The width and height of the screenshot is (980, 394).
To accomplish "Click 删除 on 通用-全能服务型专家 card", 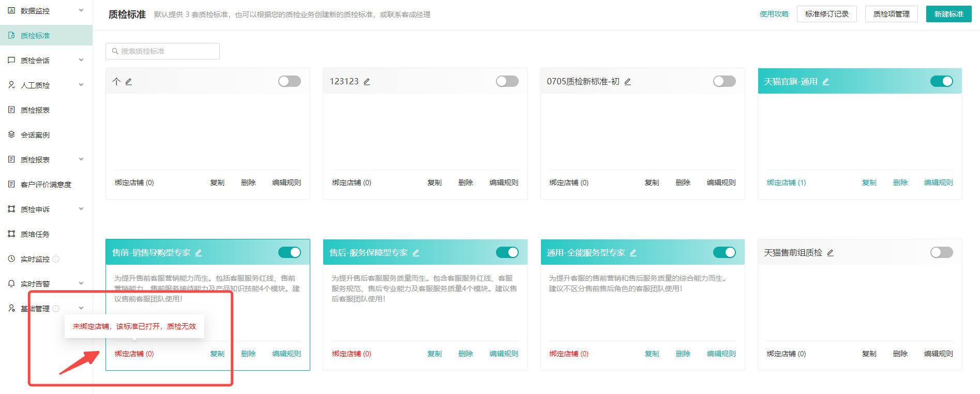I will click(683, 354).
